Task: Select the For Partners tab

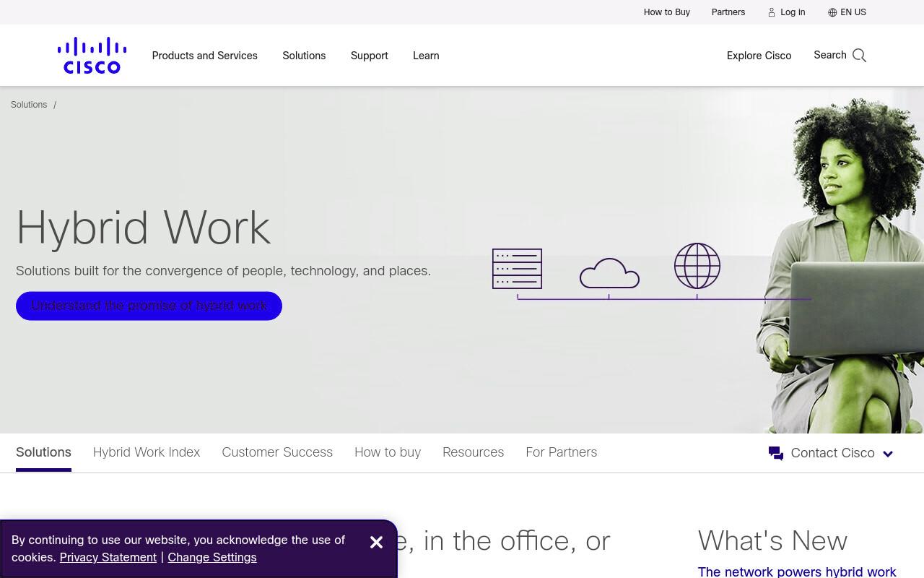Action: 562,452
